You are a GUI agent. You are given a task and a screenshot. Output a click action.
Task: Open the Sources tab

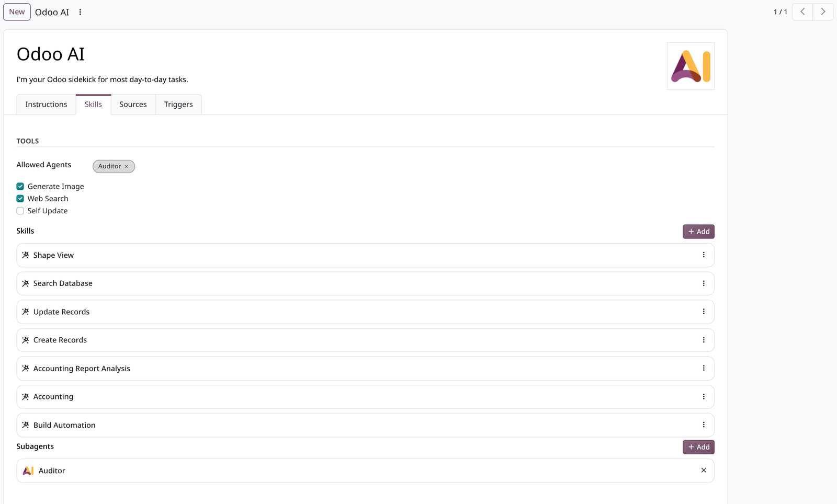point(133,105)
